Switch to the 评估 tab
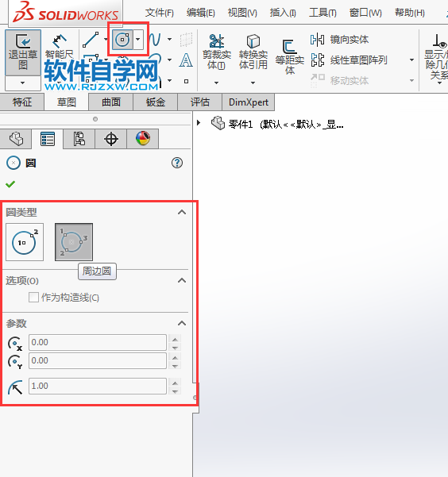The height and width of the screenshot is (477, 448). pyautogui.click(x=200, y=102)
